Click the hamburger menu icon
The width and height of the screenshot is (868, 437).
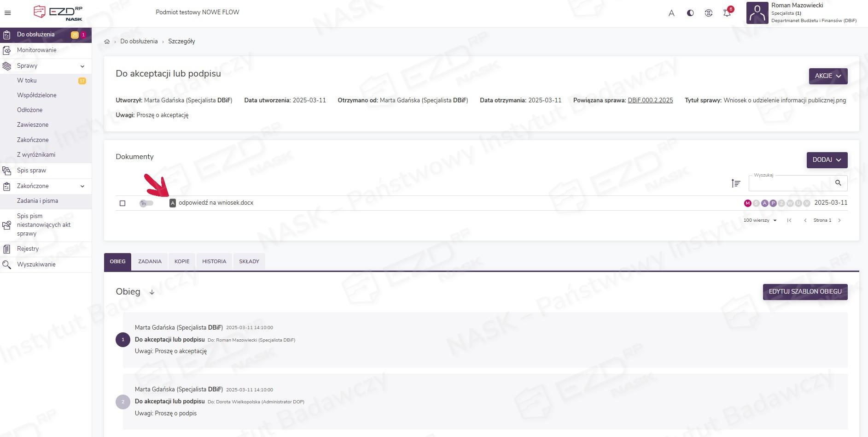7,13
